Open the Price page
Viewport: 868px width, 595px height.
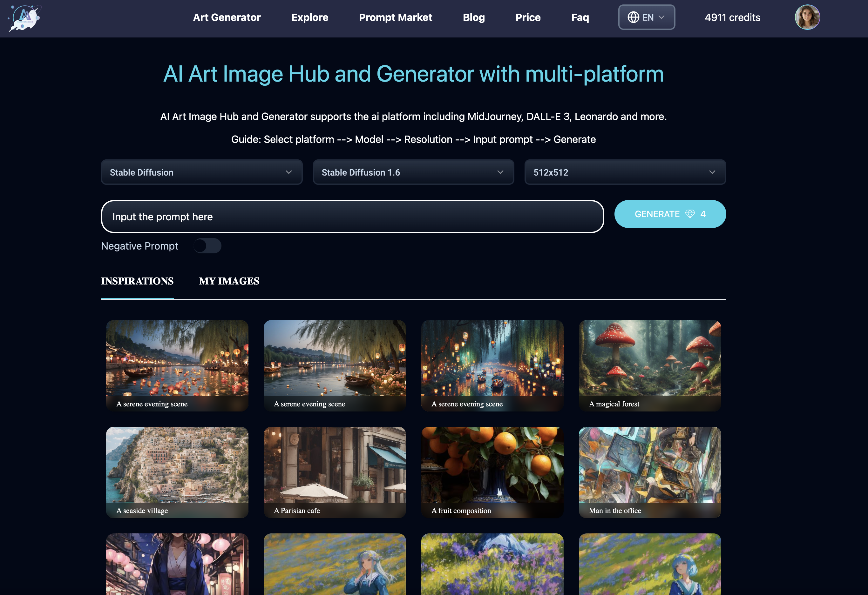click(528, 17)
